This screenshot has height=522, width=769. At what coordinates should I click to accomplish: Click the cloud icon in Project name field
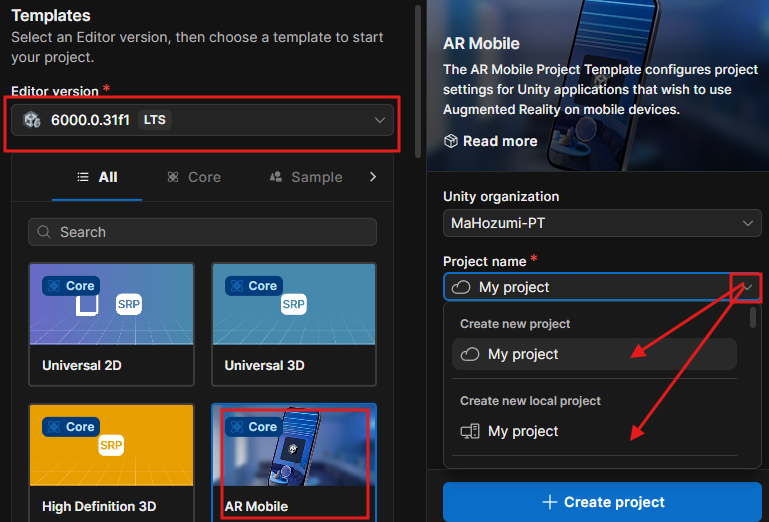[x=461, y=287]
